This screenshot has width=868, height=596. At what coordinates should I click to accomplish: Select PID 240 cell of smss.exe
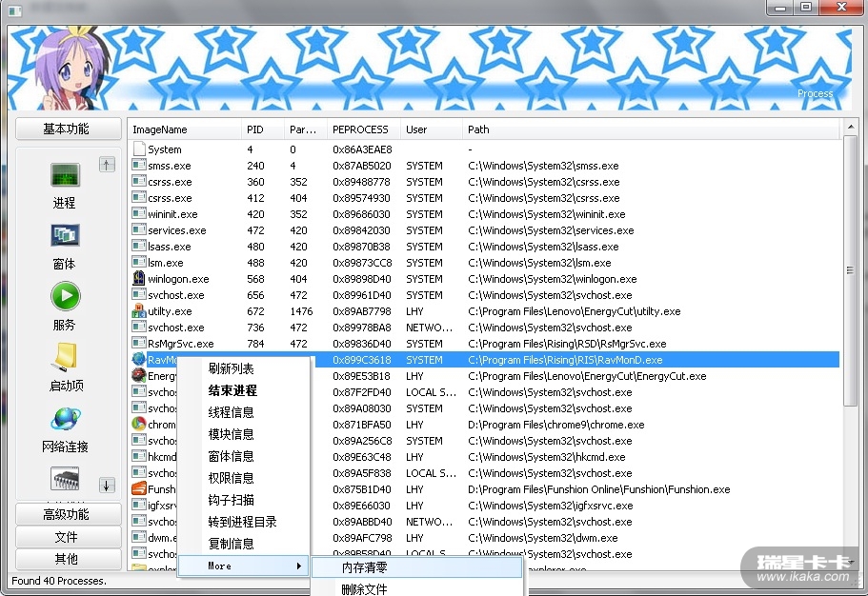[x=255, y=166]
